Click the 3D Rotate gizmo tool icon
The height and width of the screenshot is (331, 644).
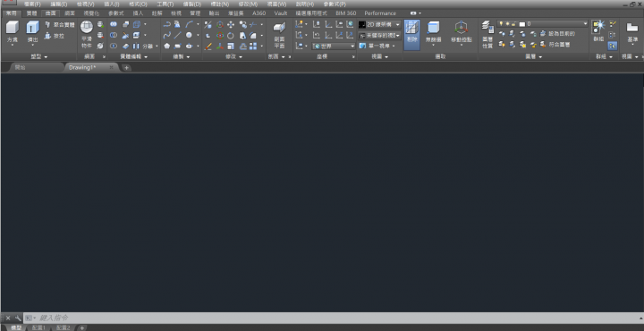pyautogui.click(x=220, y=35)
